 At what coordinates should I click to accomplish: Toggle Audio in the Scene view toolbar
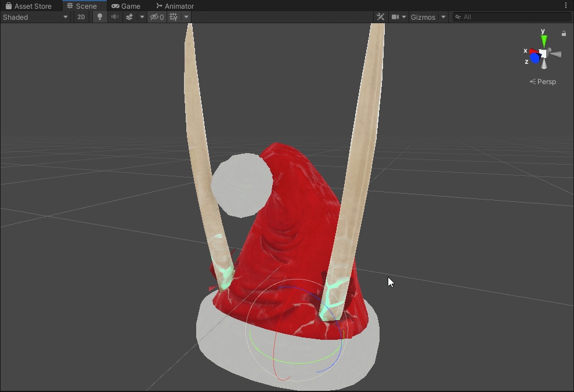pos(114,17)
